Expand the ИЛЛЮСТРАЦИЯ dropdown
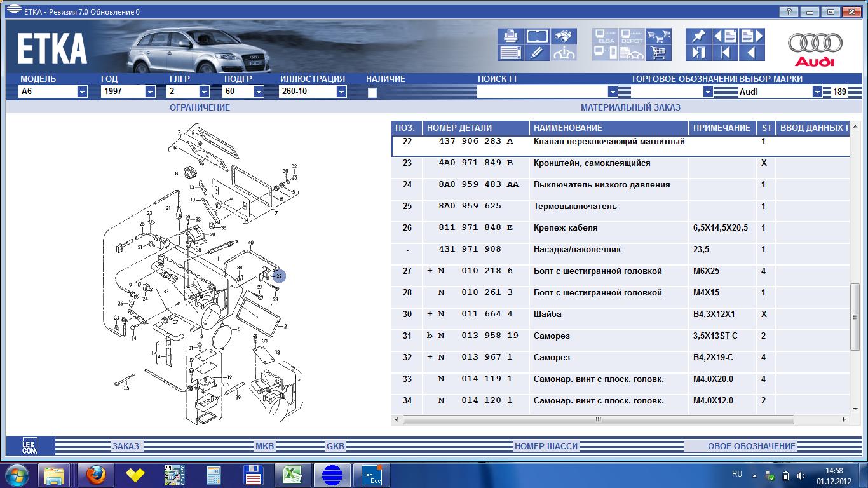Image resolution: width=868 pixels, height=488 pixels. click(341, 91)
